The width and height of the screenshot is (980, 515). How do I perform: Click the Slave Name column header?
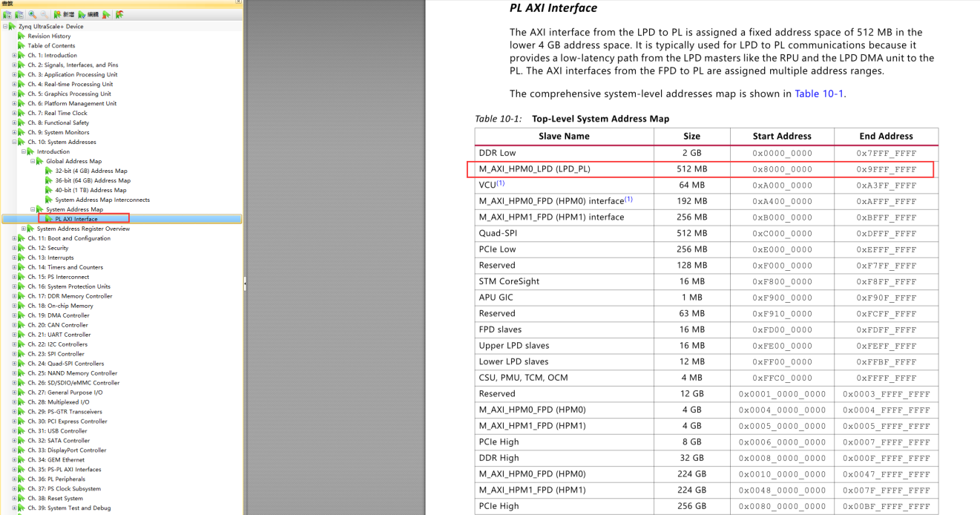(564, 136)
